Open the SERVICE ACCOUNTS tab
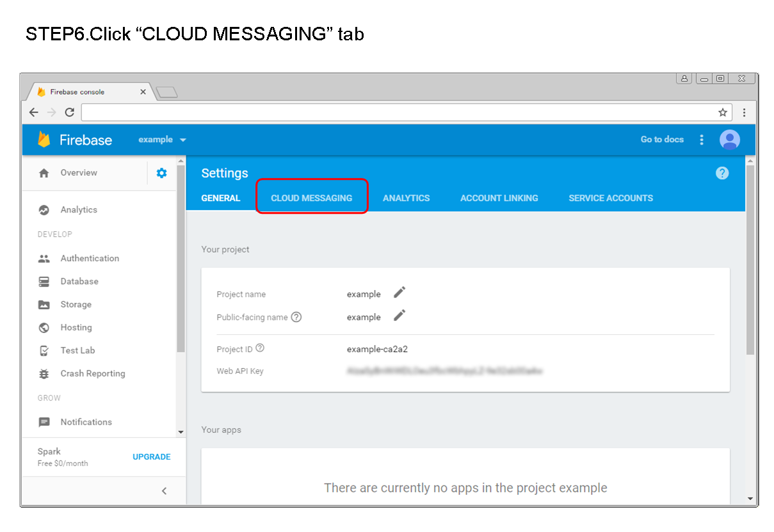This screenshot has height=532, width=774. (610, 198)
